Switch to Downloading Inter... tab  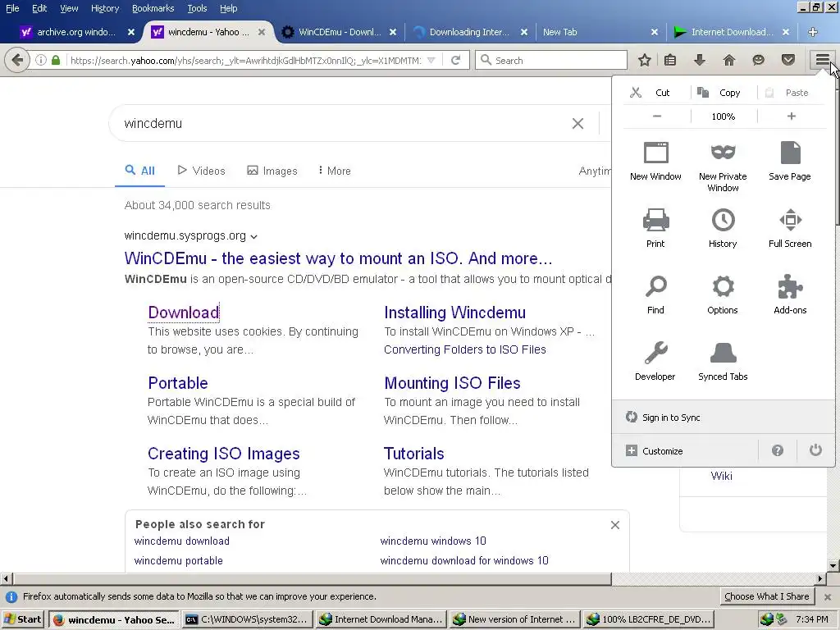(470, 32)
